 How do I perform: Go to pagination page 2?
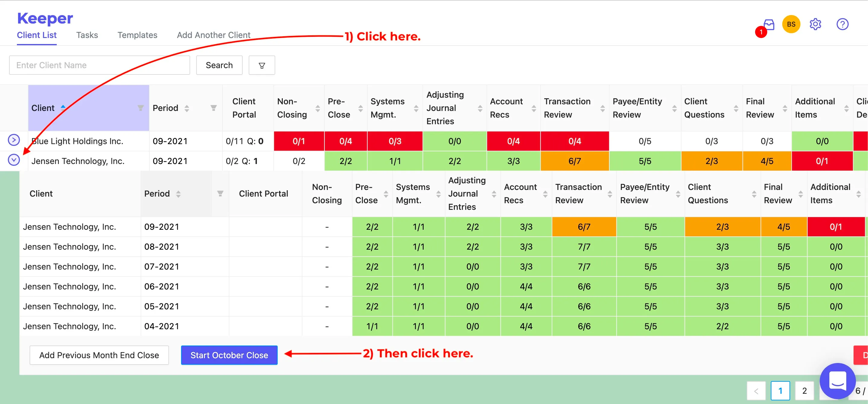pos(804,391)
